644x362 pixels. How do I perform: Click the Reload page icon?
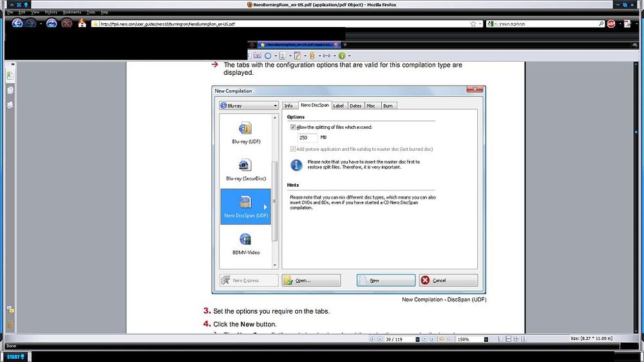(52, 23)
